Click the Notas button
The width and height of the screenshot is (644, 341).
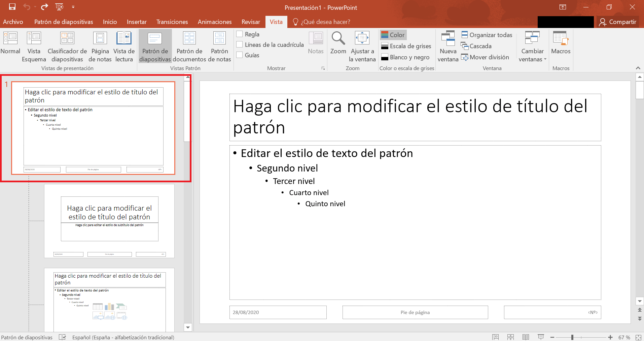[x=316, y=43]
